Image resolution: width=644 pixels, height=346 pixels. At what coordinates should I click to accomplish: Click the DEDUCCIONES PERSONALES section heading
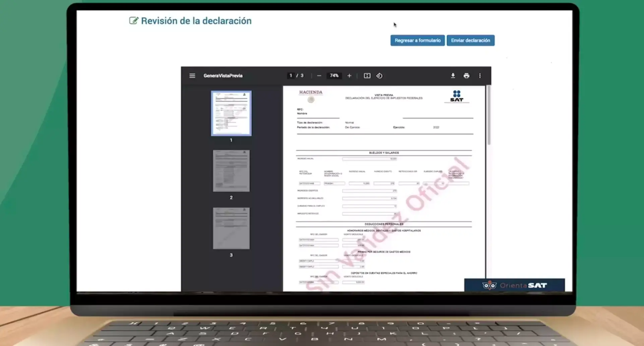click(x=384, y=224)
